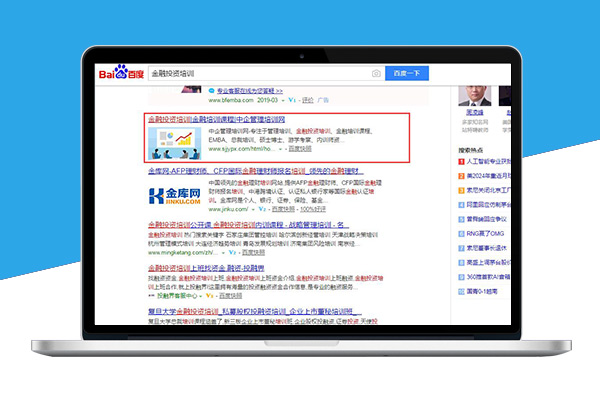Open hot search number 10 国青0-1
600x412 pixels.
pyautogui.click(x=482, y=291)
